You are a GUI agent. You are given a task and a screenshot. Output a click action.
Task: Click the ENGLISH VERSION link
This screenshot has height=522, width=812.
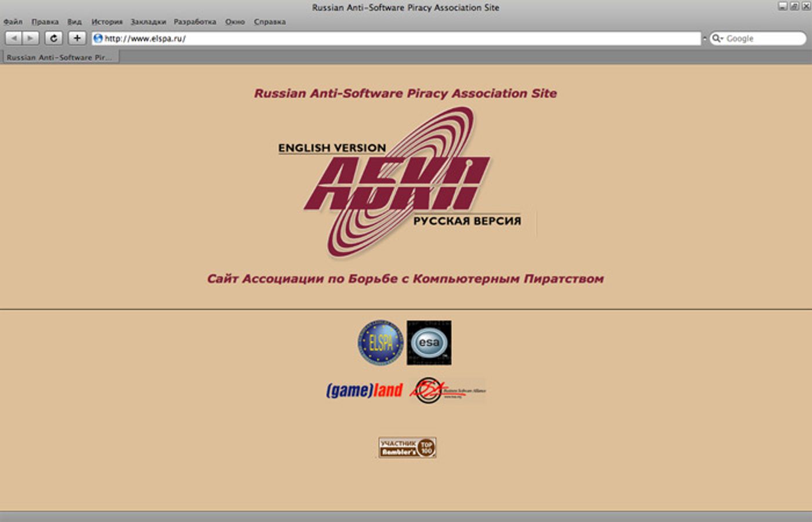332,148
